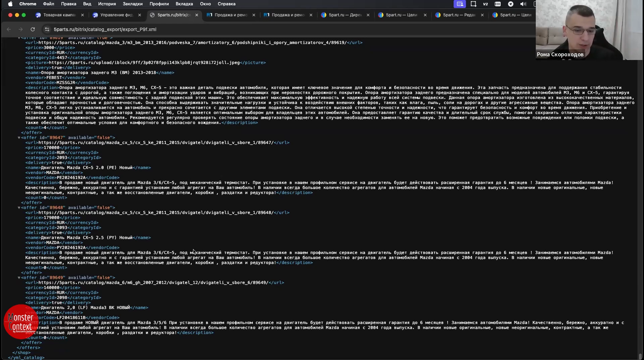Click the vertical scrollbar thumb at page bottom

point(640,356)
